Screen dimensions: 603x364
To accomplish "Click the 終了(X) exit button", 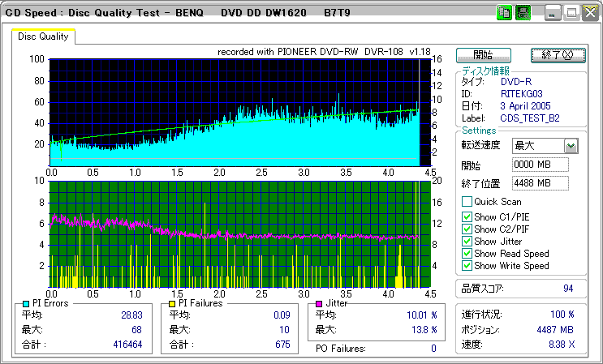I will click(x=557, y=55).
